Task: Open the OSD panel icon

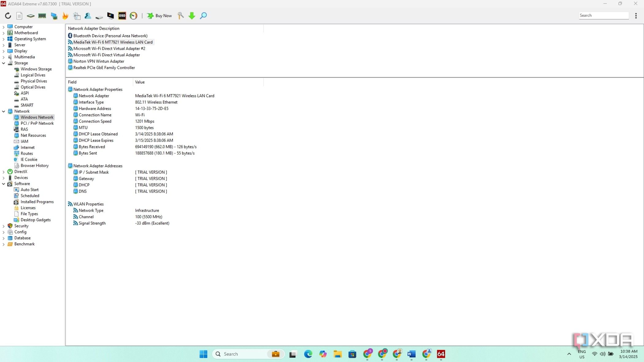Action: [x=122, y=16]
